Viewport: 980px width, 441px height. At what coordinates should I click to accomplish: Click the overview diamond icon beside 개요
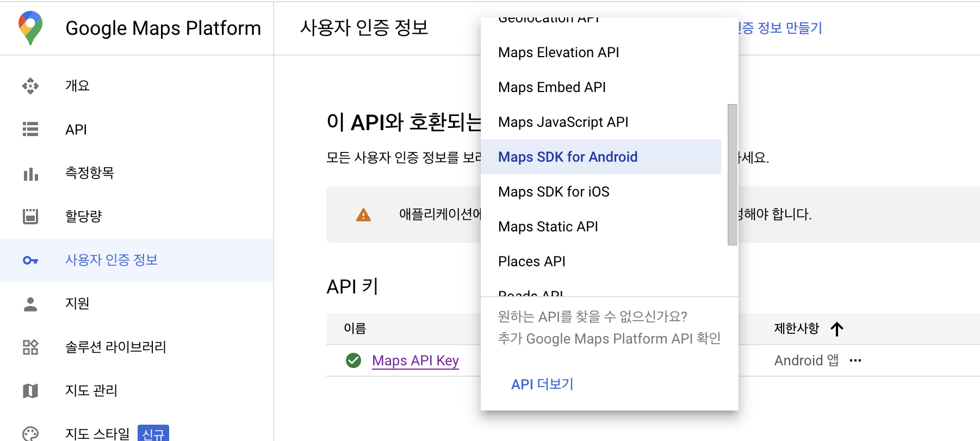(x=30, y=86)
